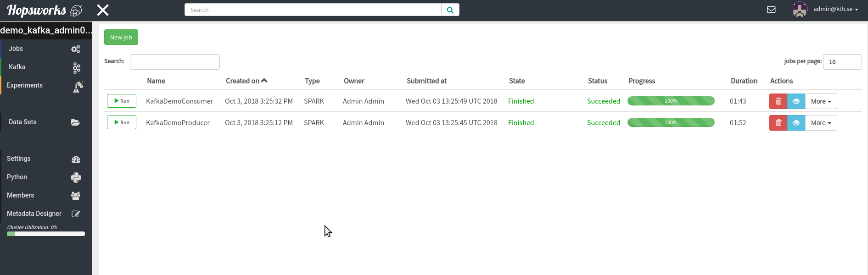Select the KafkaDemoConsumer job name
Image resolution: width=868 pixels, height=275 pixels.
[x=179, y=101]
